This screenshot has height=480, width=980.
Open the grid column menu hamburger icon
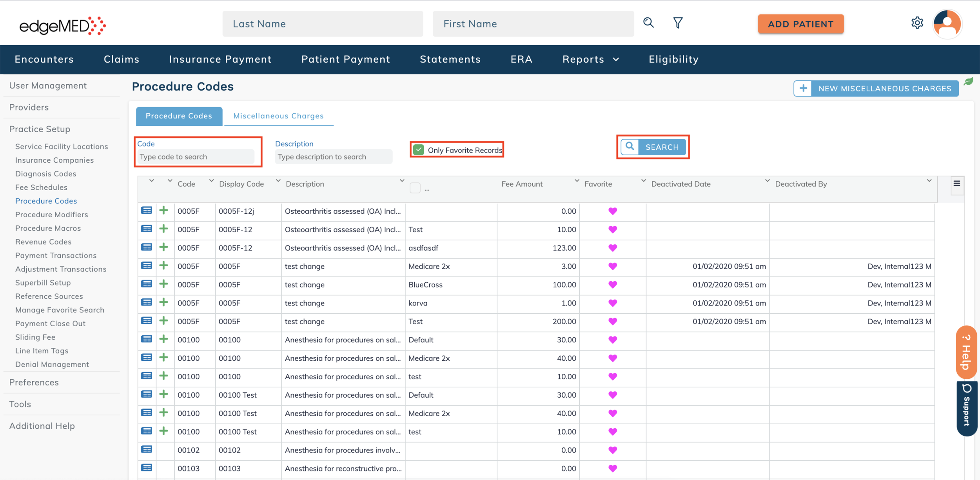click(x=956, y=184)
